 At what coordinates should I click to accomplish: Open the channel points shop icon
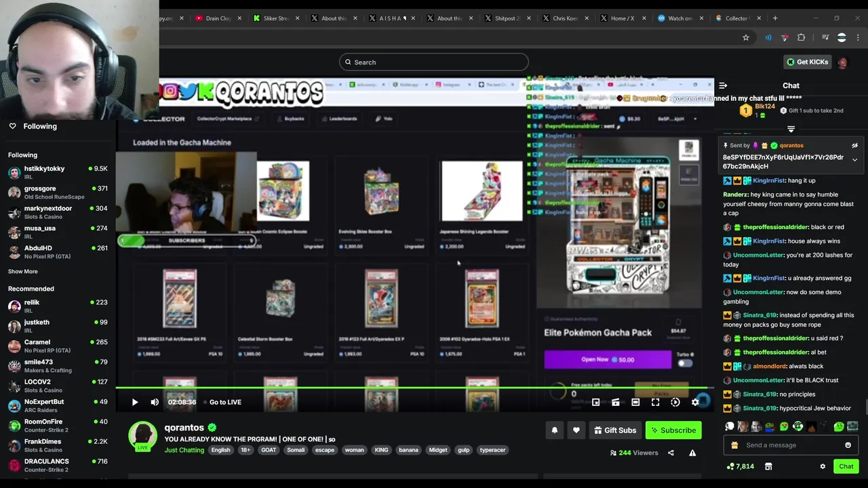(768, 466)
